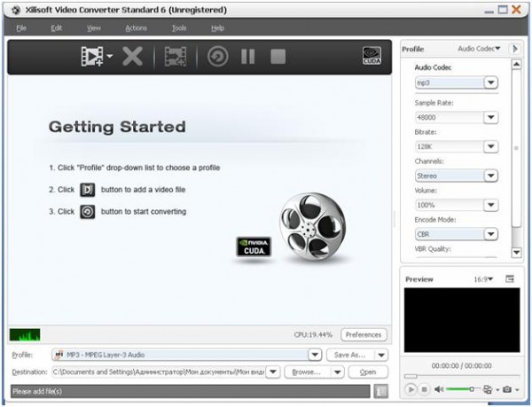Click the Add profile filmstrip toolbar icon
This screenshot has width=532, height=407.
tap(176, 56)
